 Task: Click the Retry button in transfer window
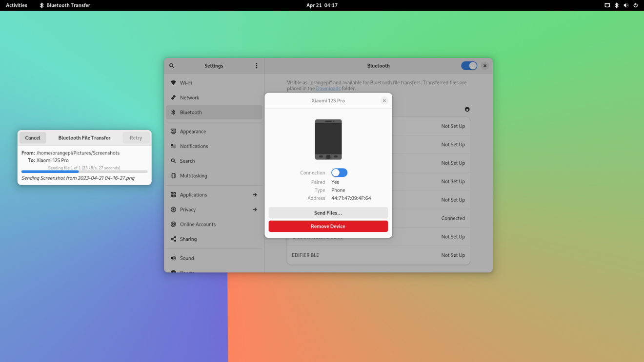[136, 138]
